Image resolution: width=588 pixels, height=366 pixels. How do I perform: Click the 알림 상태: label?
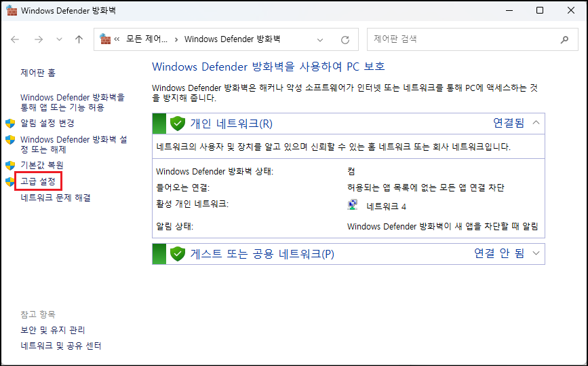click(x=174, y=226)
